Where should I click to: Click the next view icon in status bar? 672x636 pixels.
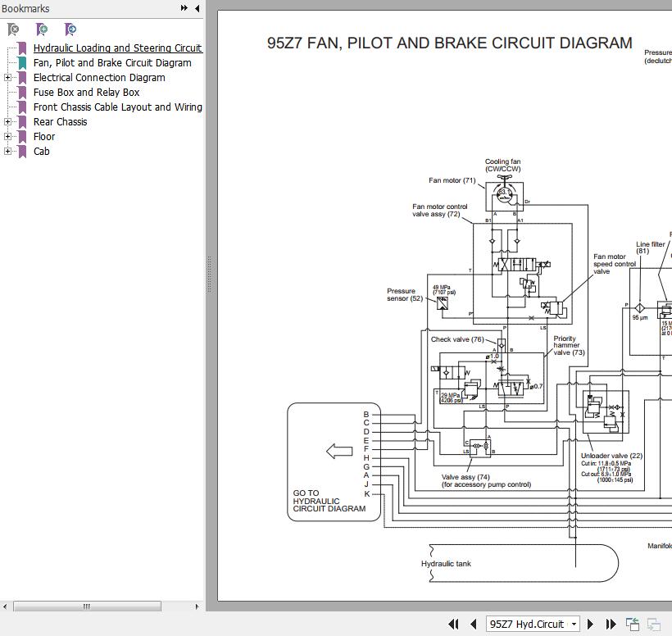click(653, 624)
